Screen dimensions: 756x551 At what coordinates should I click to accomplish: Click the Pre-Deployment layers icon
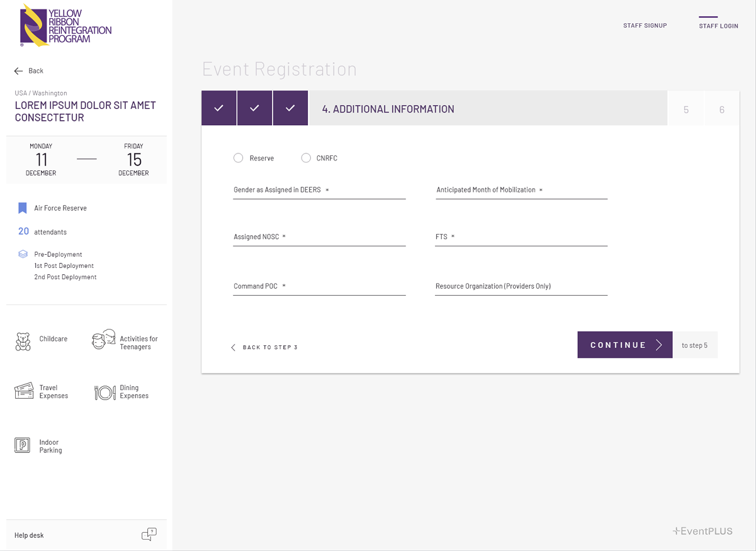(23, 254)
